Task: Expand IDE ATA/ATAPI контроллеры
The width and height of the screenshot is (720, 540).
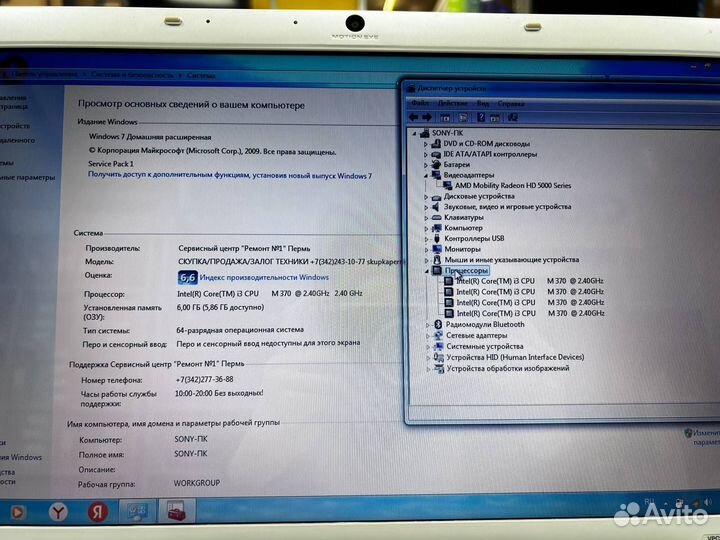Action: click(426, 155)
